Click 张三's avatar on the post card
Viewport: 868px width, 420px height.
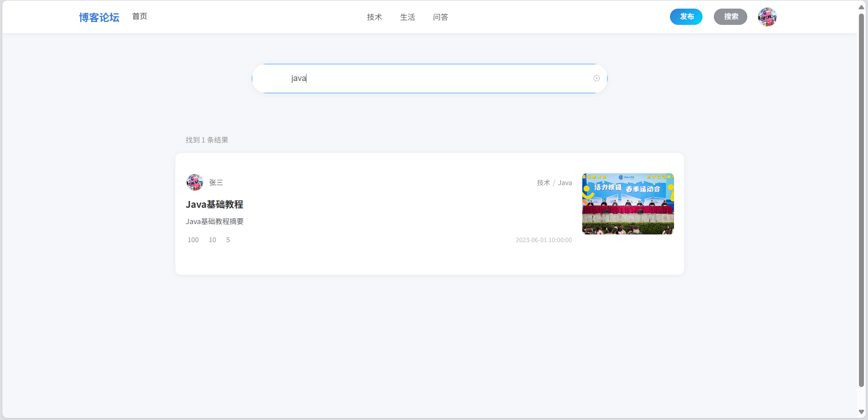[x=194, y=182]
